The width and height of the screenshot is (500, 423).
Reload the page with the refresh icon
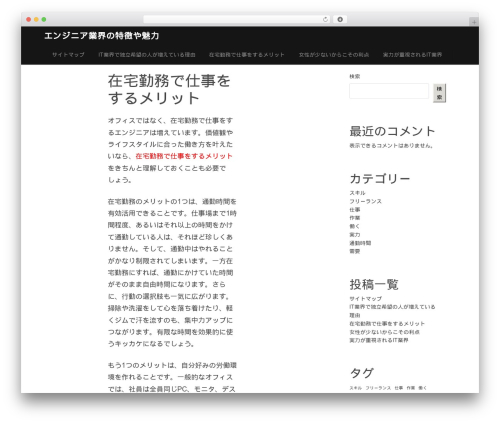coord(325,19)
